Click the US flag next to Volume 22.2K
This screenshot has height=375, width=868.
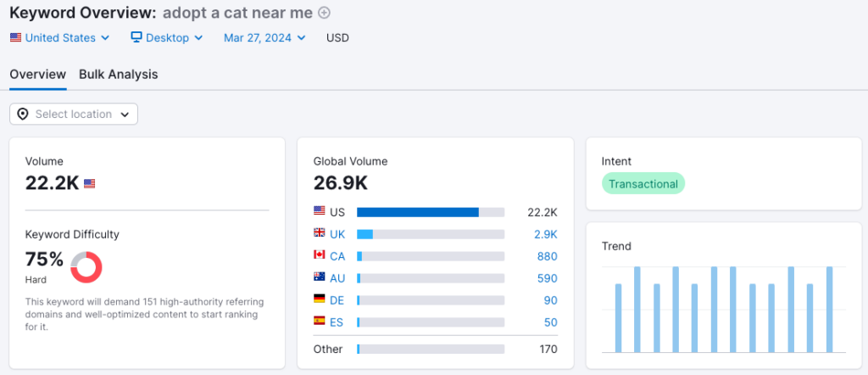(90, 183)
